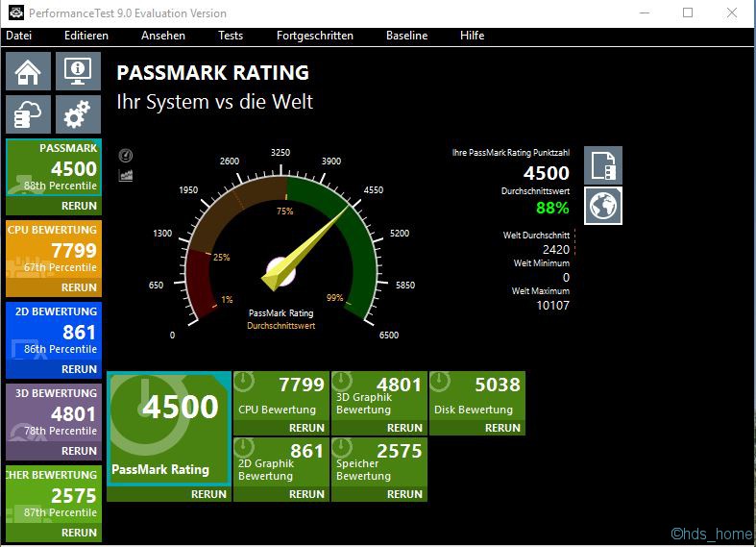Click the globe world comparison icon
Screen dimensions: 756x547
pos(603,206)
